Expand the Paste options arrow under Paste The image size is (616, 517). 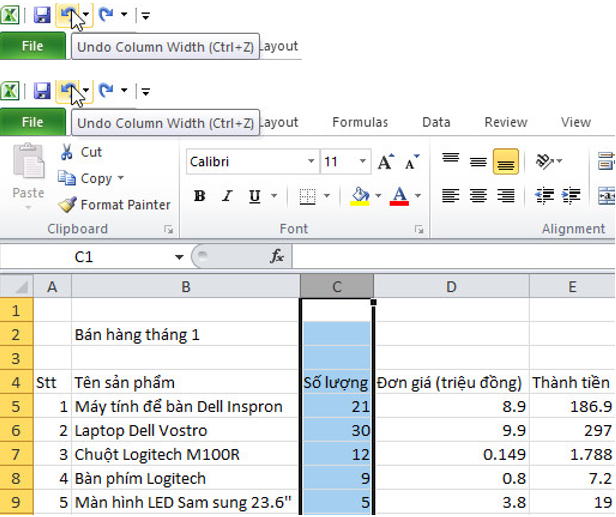[28, 207]
